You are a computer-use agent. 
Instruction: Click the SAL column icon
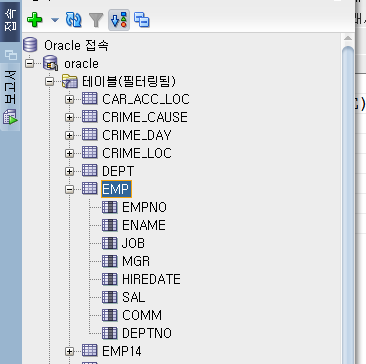109,297
